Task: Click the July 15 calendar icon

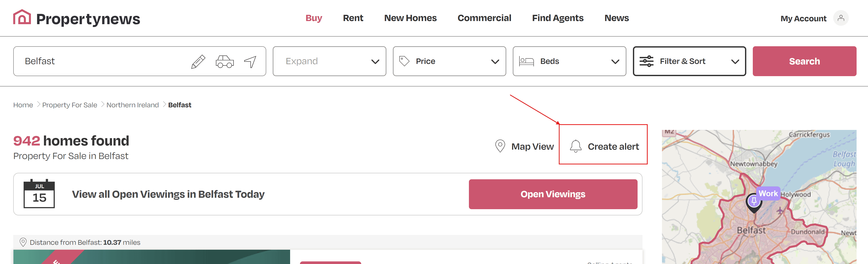Action: [x=39, y=194]
